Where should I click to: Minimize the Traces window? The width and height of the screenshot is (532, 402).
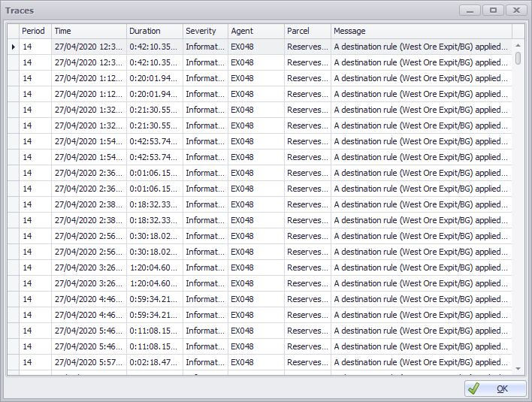[470, 11]
